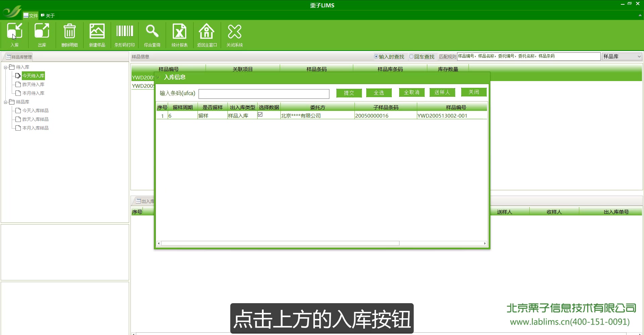The width and height of the screenshot is (644, 335).
Task: Click the 关闭系统 shutdown icon
Action: [234, 33]
